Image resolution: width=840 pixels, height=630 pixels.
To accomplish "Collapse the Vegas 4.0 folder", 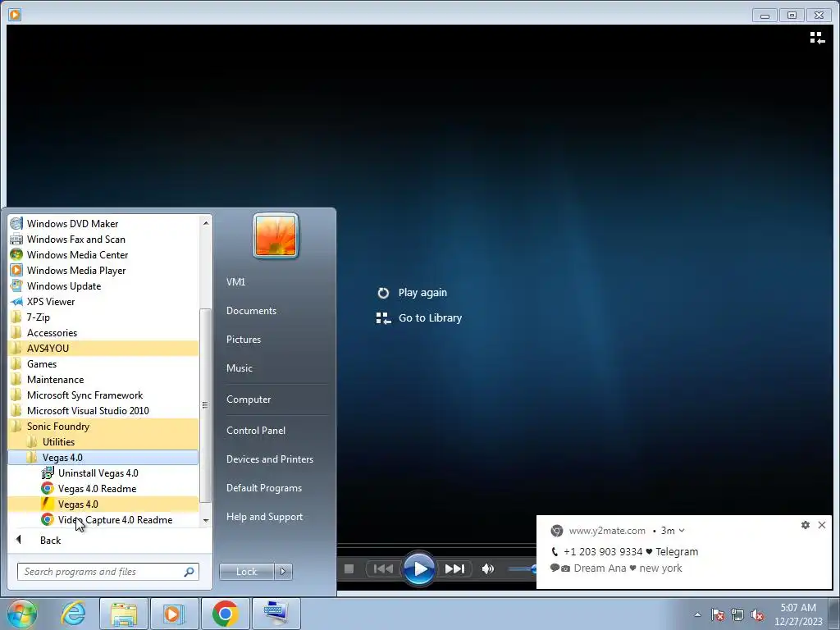I will (x=103, y=457).
